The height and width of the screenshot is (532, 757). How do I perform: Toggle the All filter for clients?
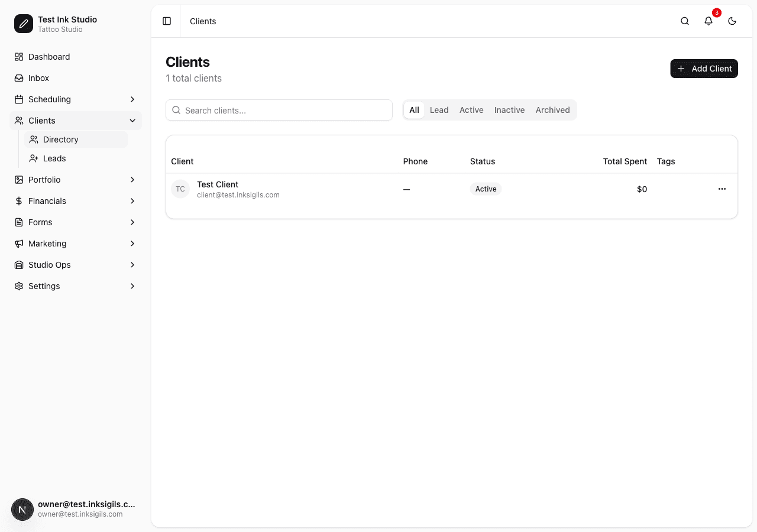pyautogui.click(x=414, y=110)
